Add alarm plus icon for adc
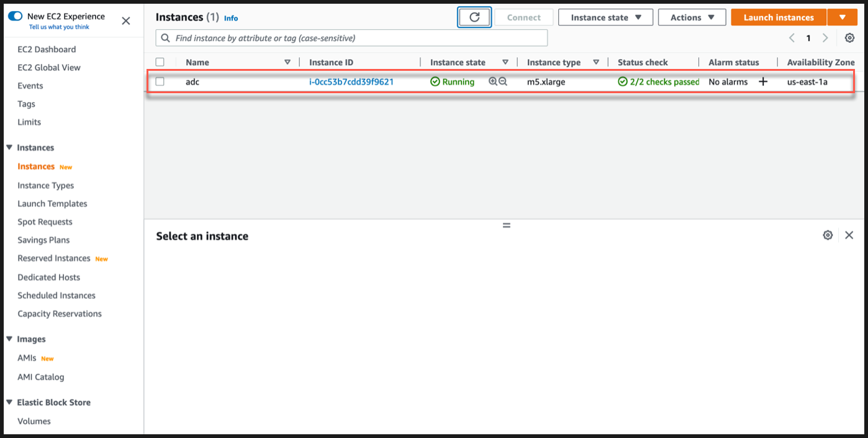 [x=763, y=81]
